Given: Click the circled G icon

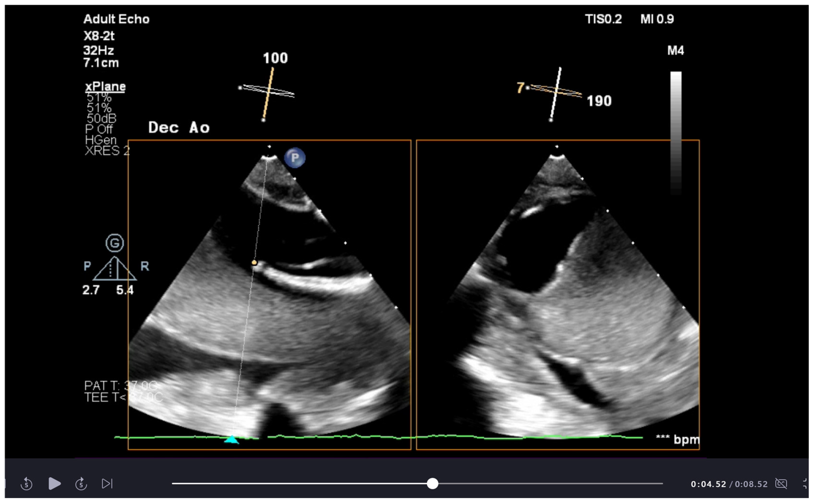Looking at the screenshot, I should [x=115, y=243].
